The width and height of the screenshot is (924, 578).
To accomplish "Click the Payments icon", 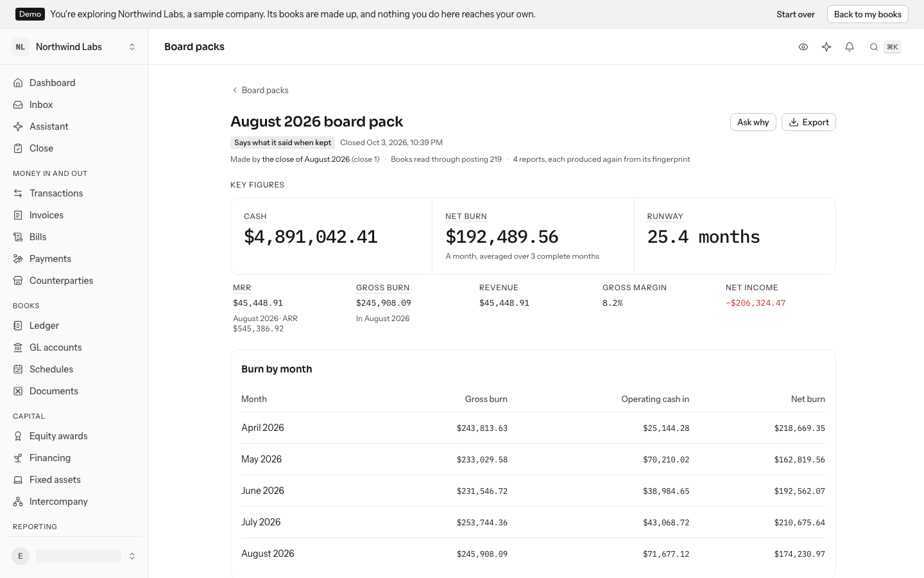I will 18,259.
